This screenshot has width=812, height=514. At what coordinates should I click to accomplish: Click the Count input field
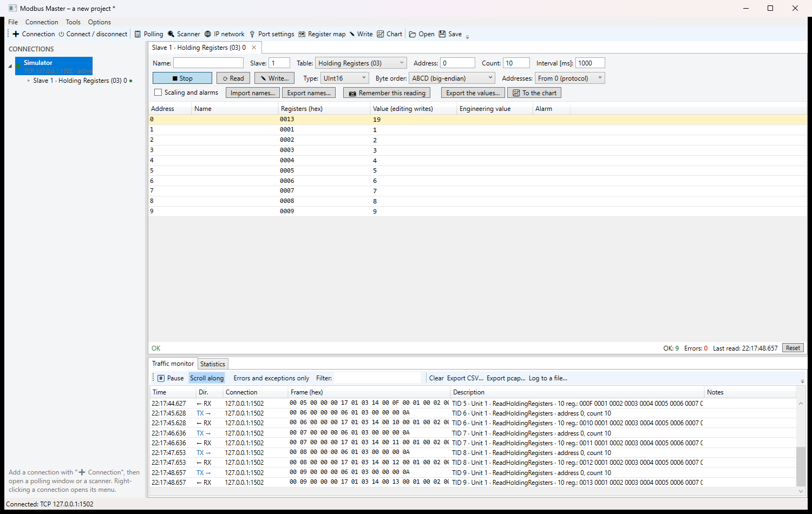(x=516, y=63)
